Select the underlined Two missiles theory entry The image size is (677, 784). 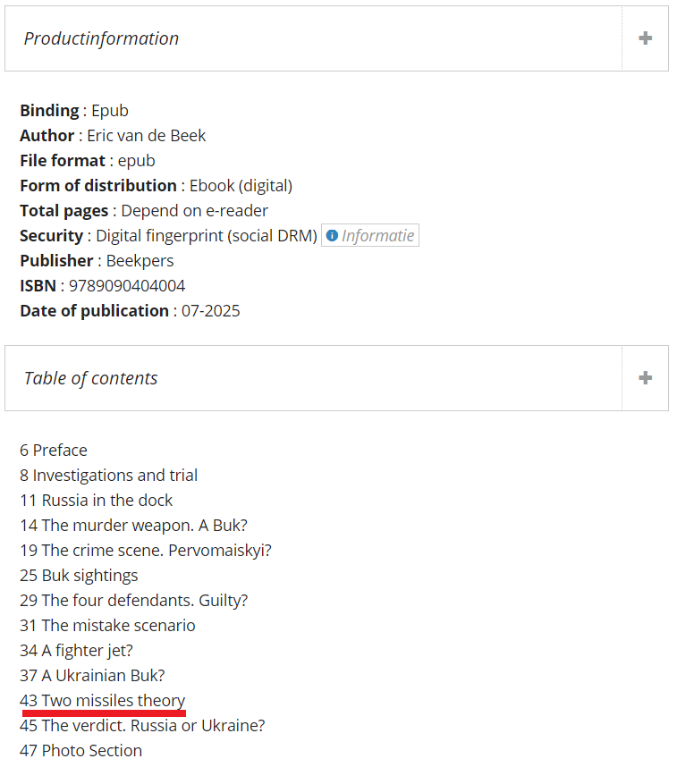click(103, 701)
